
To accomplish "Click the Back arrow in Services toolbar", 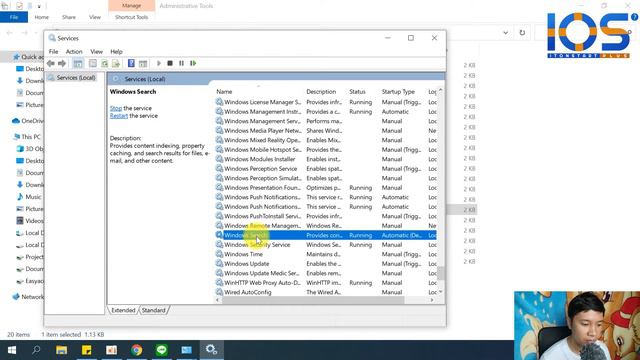I will 51,63.
